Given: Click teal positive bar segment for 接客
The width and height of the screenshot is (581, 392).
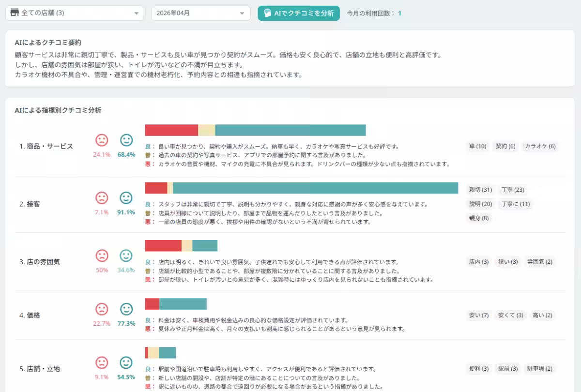Looking at the screenshot, I should [316, 188].
